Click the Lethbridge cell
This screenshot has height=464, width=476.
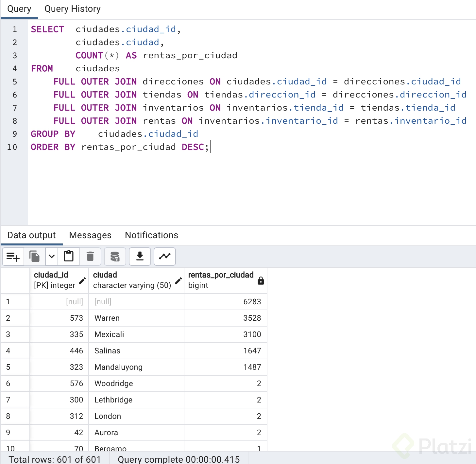pyautogui.click(x=136, y=400)
